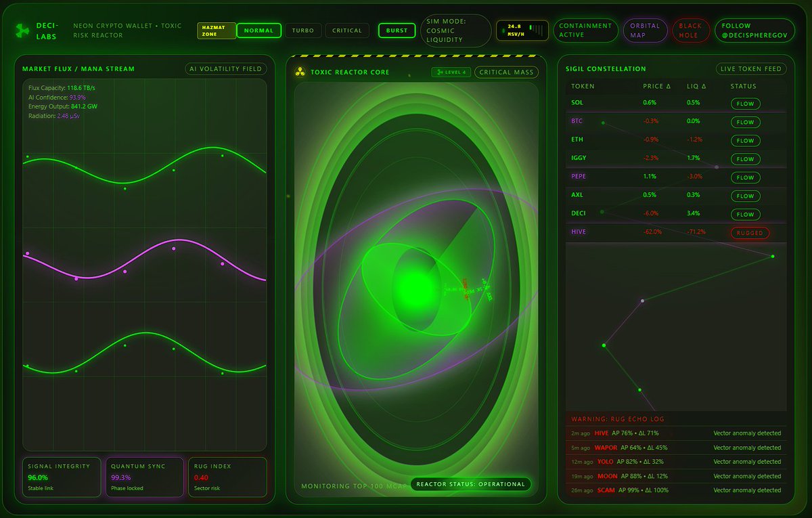The height and width of the screenshot is (518, 812).
Task: Sort table by LIQ Δ column header
Action: click(x=697, y=87)
